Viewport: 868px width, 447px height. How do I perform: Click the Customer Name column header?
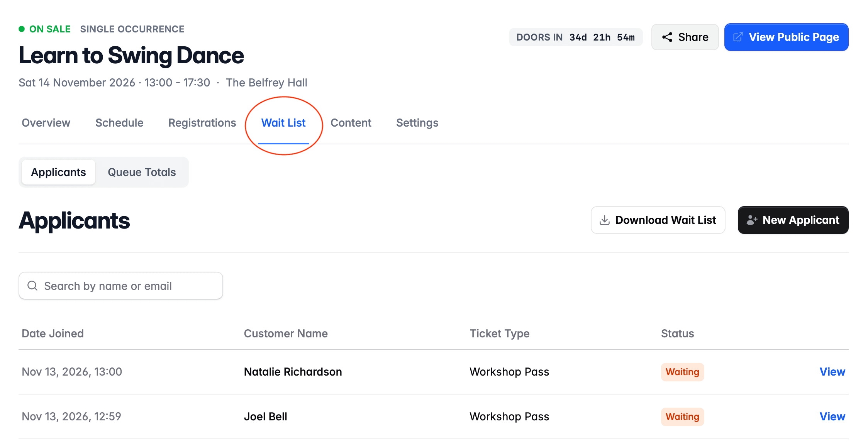click(286, 334)
